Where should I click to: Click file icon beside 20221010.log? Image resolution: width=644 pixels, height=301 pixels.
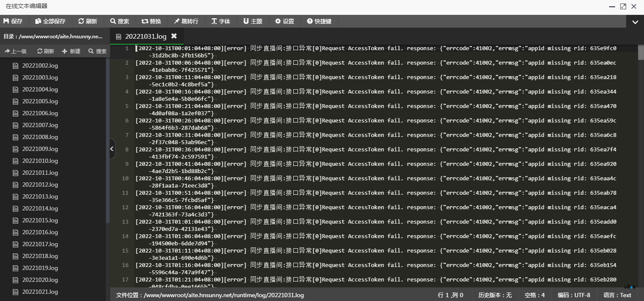pyautogui.click(x=16, y=161)
